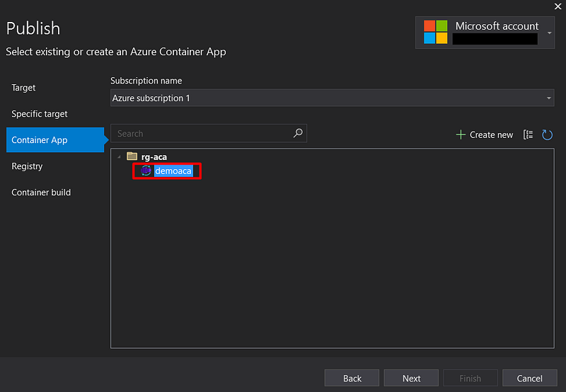
Task: Click the demoaca container app icon
Action: tap(146, 171)
